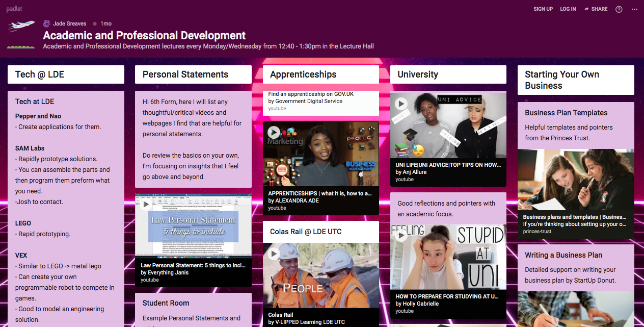This screenshot has width=644, height=327.
Task: Click the Tech at LDE post title
Action: click(35, 102)
